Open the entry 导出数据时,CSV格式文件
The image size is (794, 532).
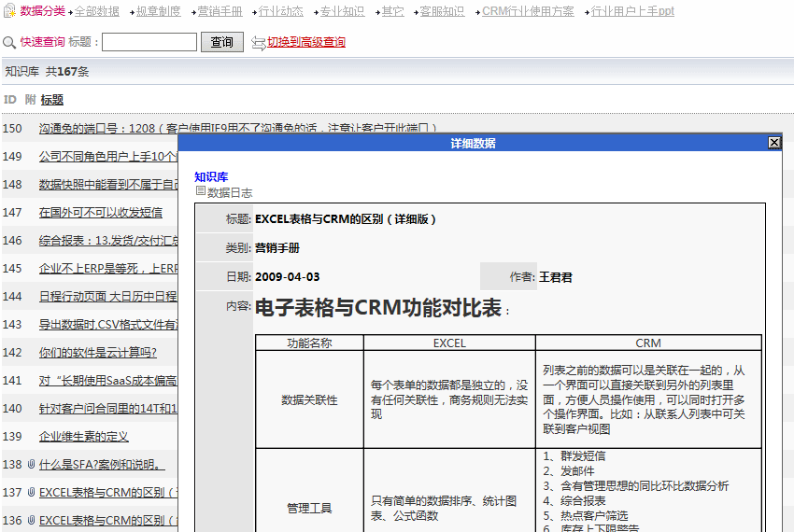pyautogui.click(x=107, y=325)
